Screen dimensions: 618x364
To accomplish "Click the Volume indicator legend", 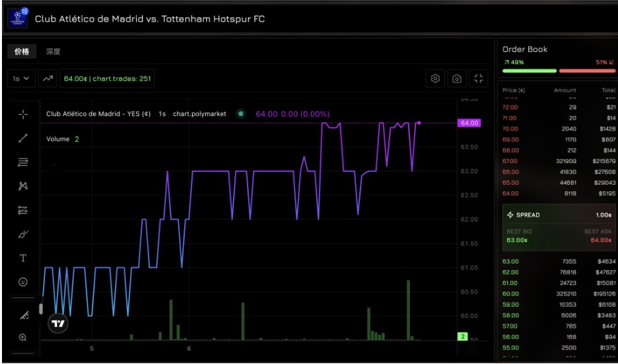I will 63,139.
